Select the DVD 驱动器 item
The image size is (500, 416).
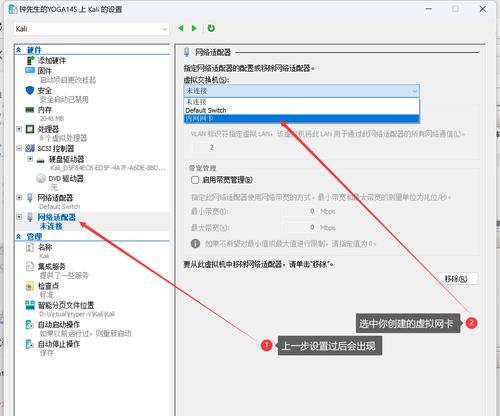click(66, 178)
